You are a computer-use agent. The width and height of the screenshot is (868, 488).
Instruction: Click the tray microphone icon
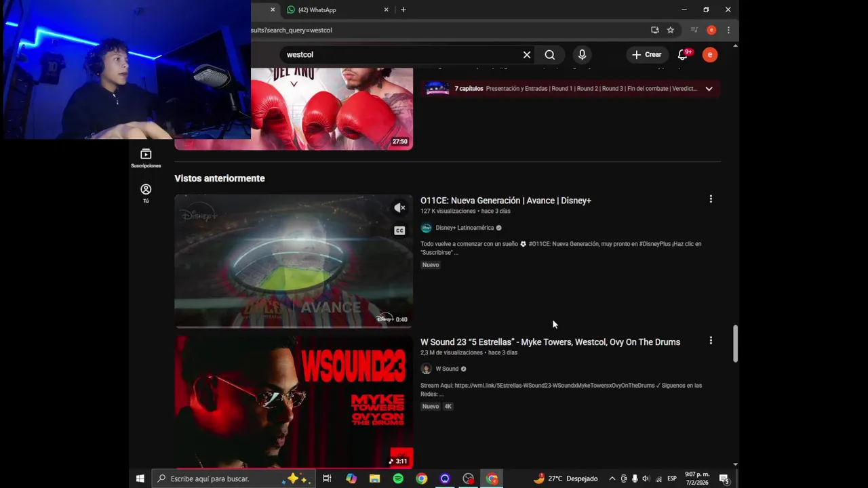click(x=634, y=479)
